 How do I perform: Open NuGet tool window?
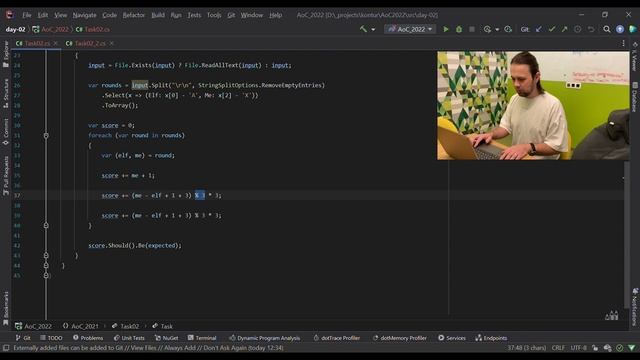click(x=167, y=338)
